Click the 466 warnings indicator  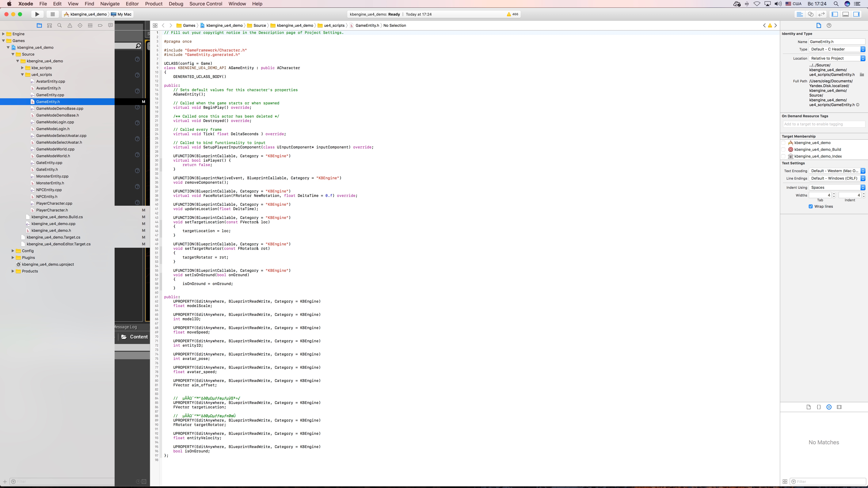[x=512, y=14]
